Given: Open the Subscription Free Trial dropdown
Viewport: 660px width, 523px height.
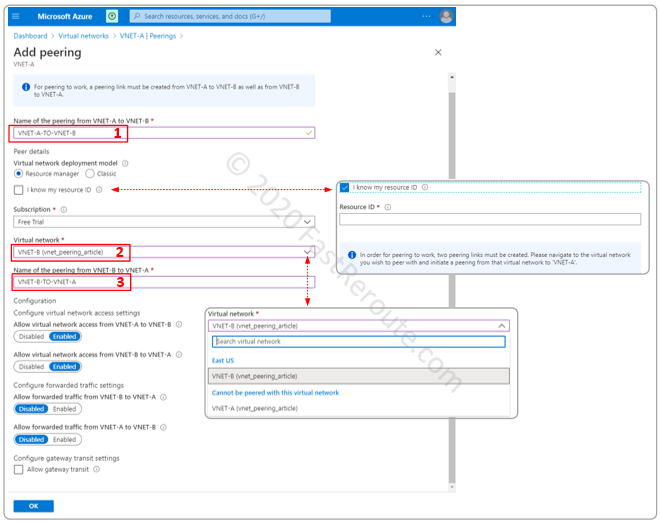Looking at the screenshot, I should click(x=164, y=222).
